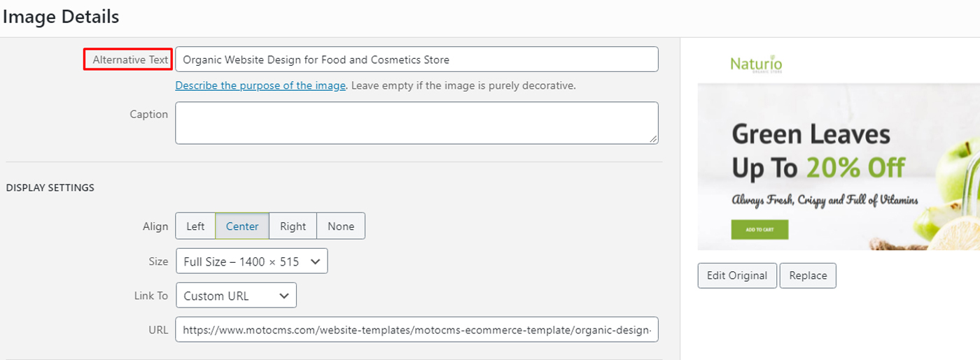Click the Replace image button
980x360 pixels.
tap(808, 275)
